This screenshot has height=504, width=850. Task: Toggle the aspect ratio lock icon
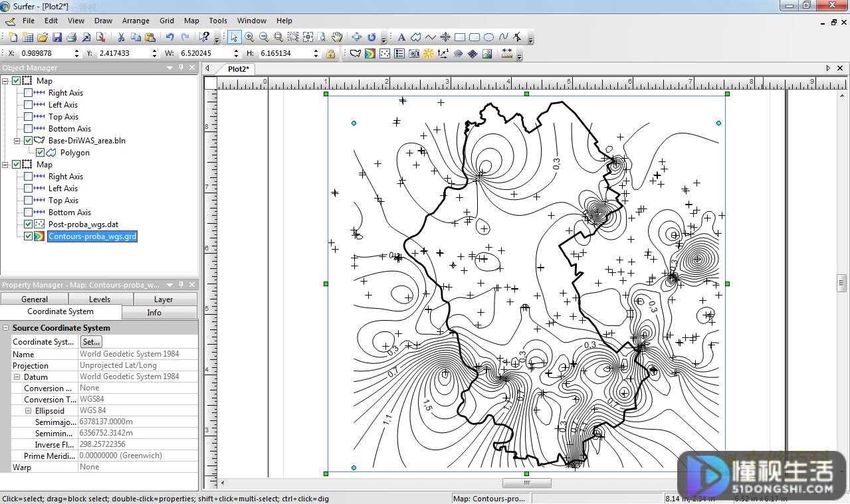point(330,54)
